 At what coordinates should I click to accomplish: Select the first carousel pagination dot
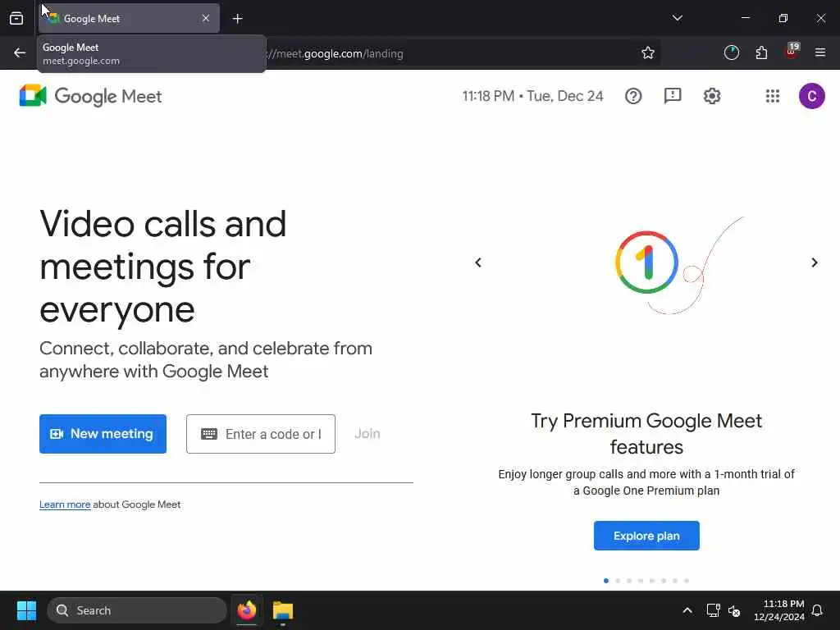pyautogui.click(x=606, y=581)
